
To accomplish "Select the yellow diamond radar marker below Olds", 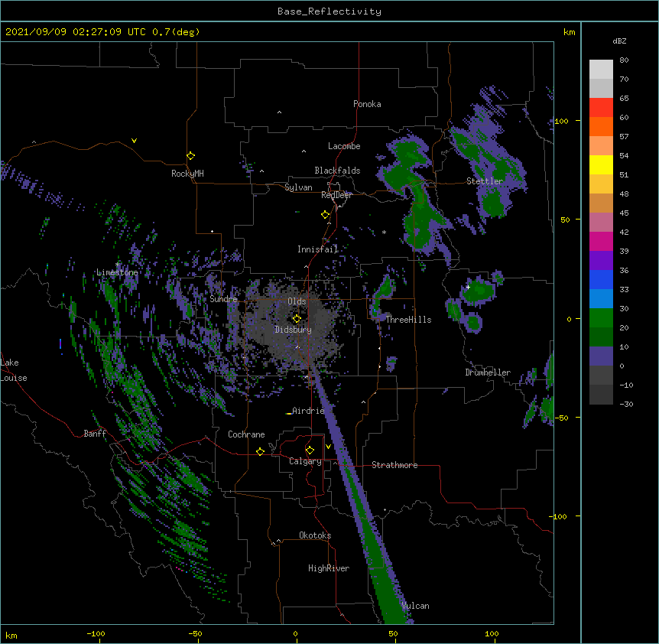I will tap(297, 318).
